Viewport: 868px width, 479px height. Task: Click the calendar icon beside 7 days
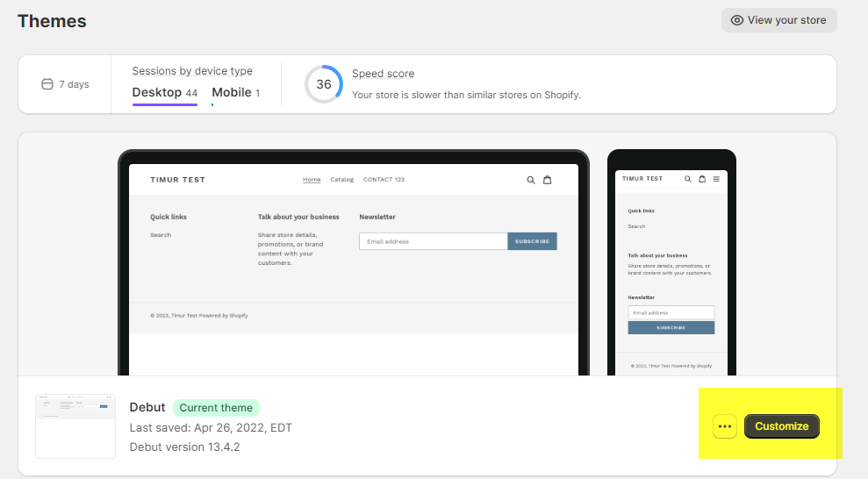47,84
